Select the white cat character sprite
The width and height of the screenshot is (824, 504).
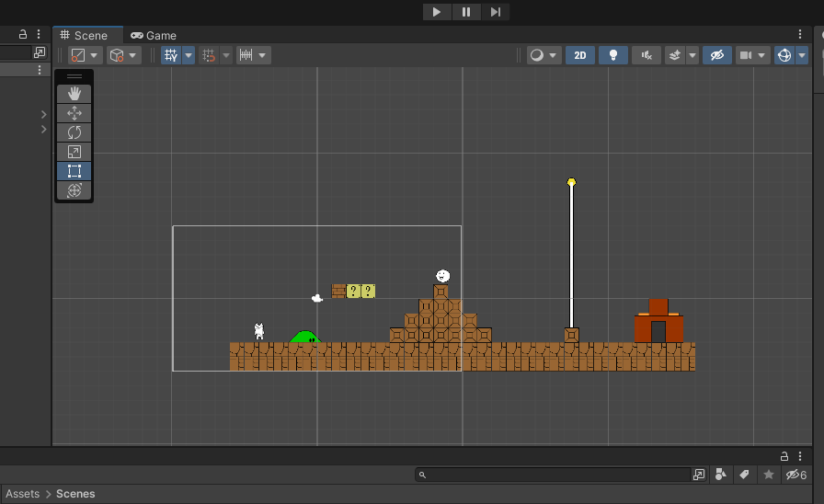tap(259, 331)
